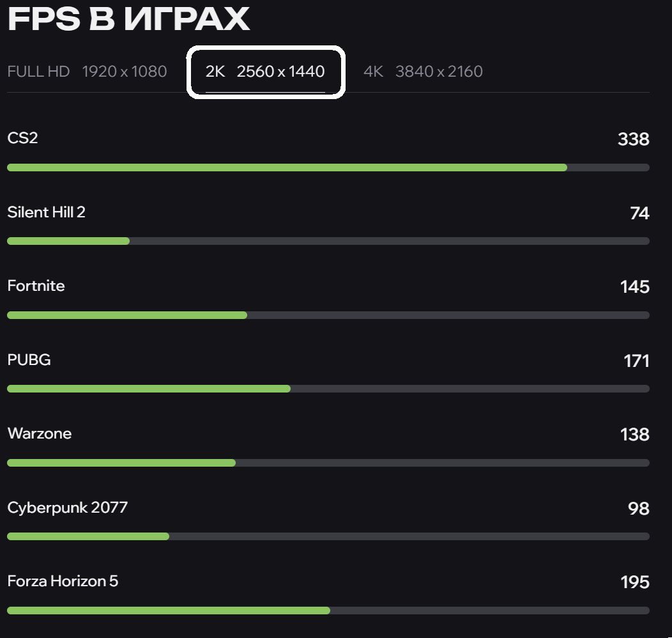672x638 pixels.
Task: Click the PUBG green FPS bar
Action: pos(149,389)
